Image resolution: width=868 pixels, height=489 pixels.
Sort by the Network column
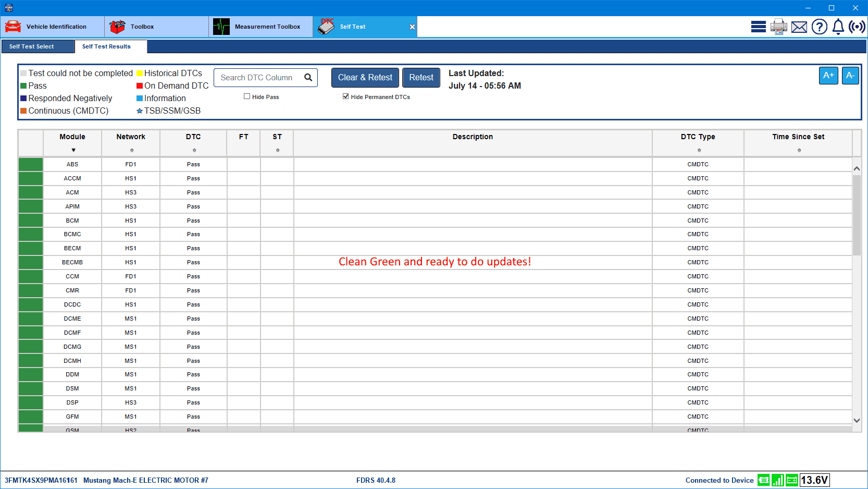click(x=132, y=150)
